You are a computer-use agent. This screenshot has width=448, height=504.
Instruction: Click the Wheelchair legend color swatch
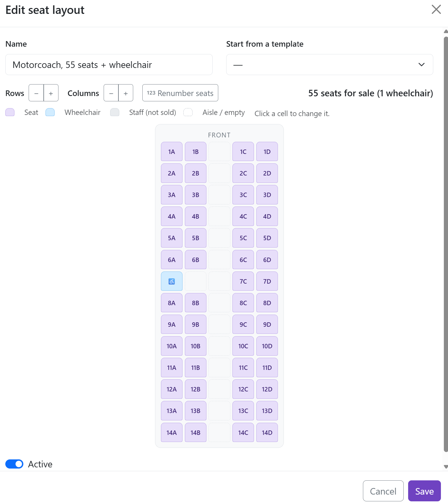[x=50, y=112]
